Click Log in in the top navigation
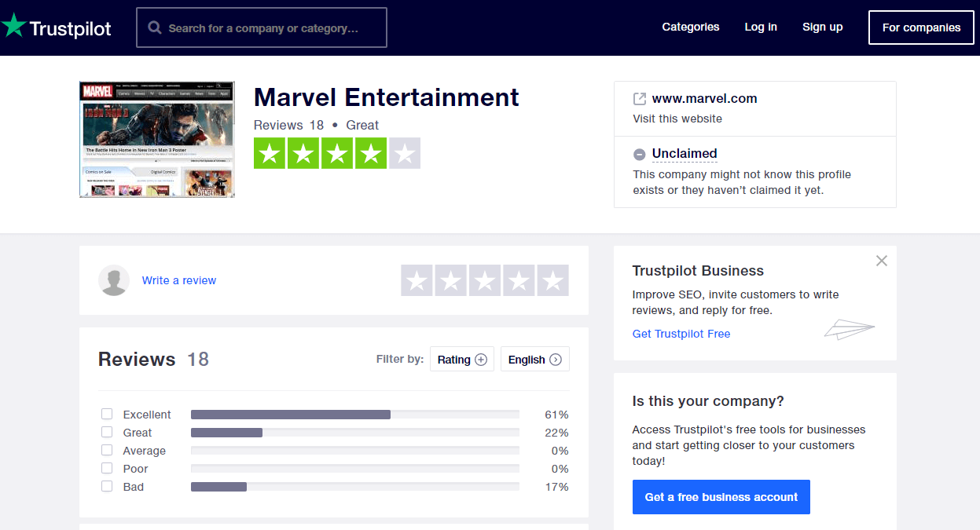 (761, 27)
